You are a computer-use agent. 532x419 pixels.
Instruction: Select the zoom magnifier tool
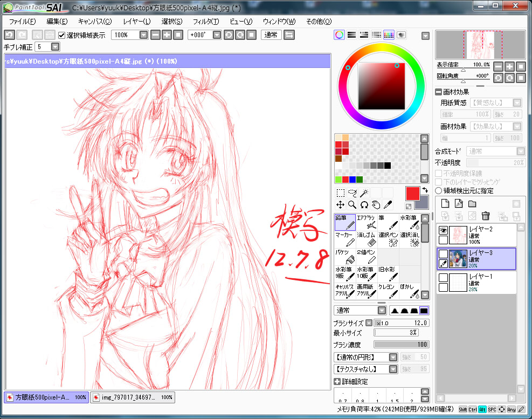pyautogui.click(x=352, y=205)
